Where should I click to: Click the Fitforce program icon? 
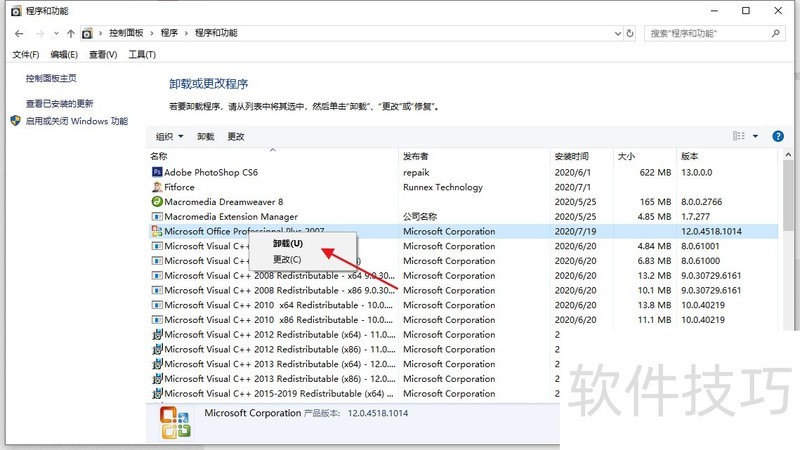[157, 187]
